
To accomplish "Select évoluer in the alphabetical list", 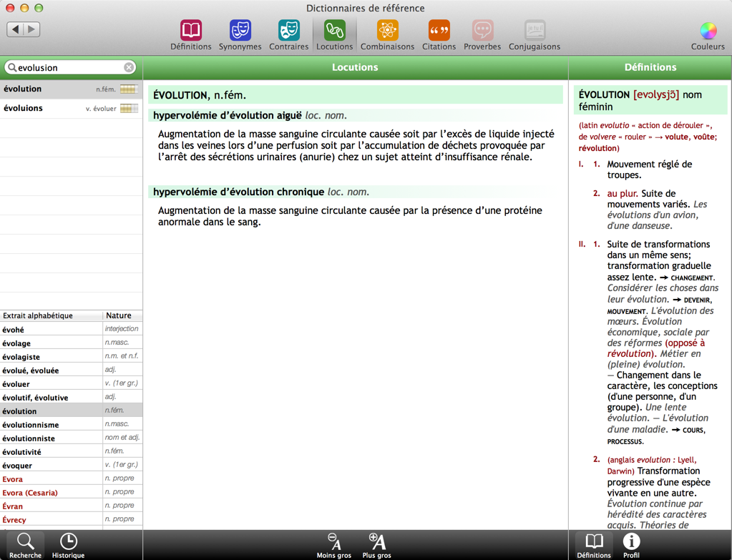I will pyautogui.click(x=71, y=383).
